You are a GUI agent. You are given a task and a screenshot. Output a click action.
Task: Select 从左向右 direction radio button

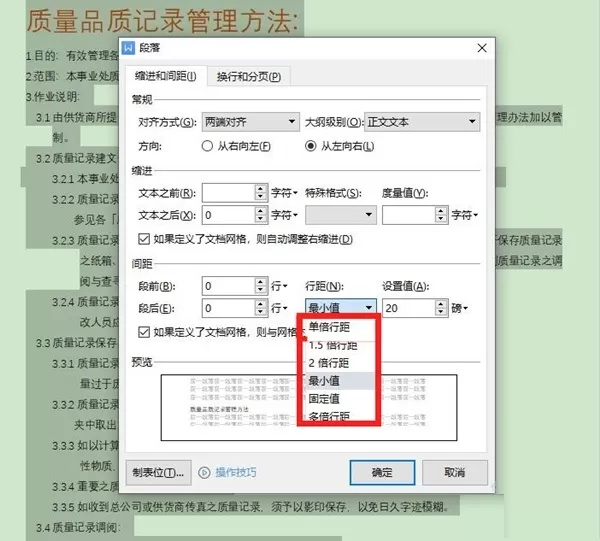[x=310, y=146]
